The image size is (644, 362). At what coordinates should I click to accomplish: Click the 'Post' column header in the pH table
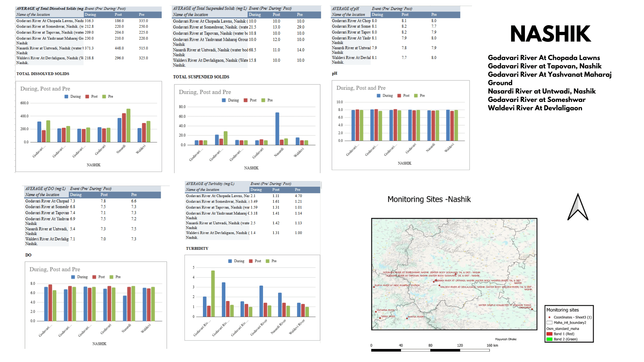pos(405,15)
